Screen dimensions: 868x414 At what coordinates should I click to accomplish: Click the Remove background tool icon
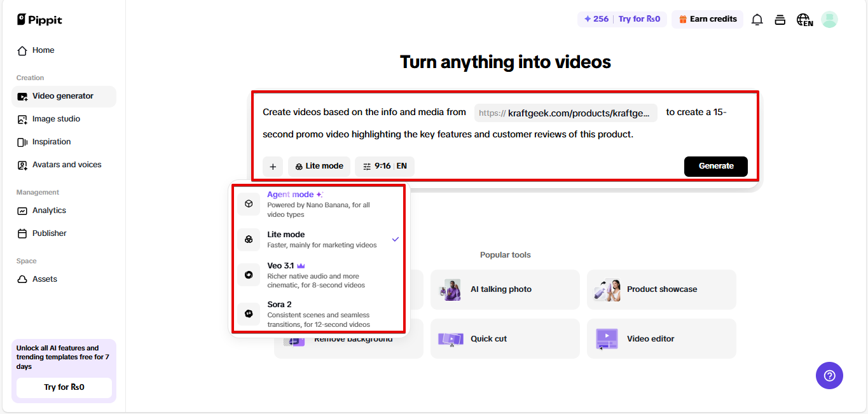coord(294,340)
